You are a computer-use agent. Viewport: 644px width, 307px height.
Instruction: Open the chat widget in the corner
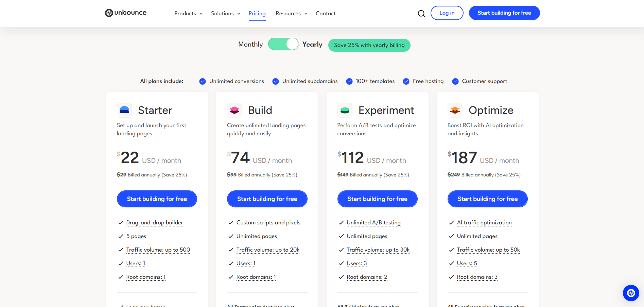click(631, 293)
